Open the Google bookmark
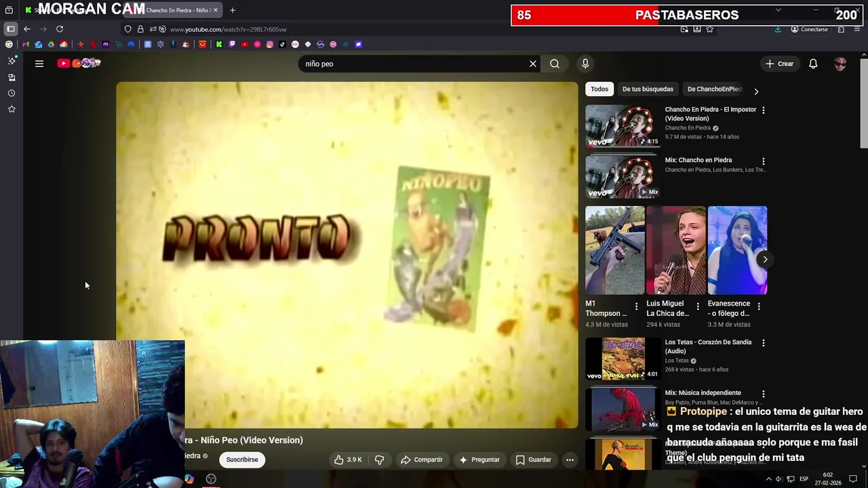 click(x=9, y=44)
